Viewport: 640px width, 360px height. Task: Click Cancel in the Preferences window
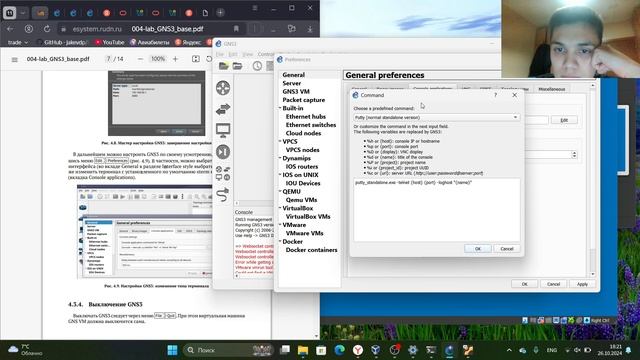[553, 284]
